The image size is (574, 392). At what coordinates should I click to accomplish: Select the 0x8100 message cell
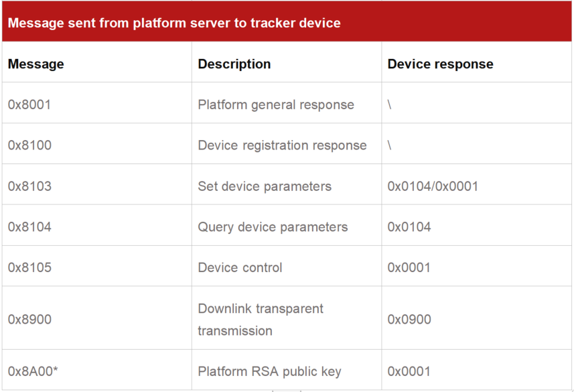click(x=29, y=145)
